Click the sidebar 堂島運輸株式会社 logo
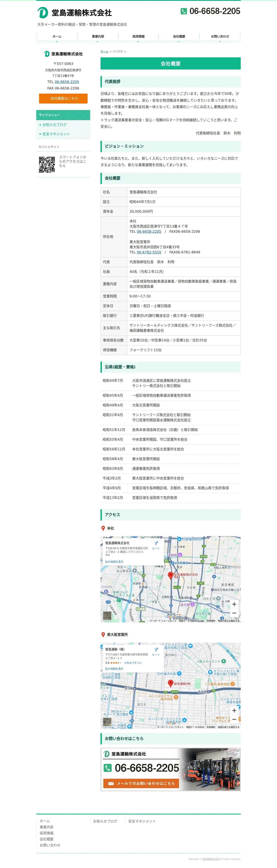Image resolution: width=277 pixels, height=868 pixels. pos(63,54)
